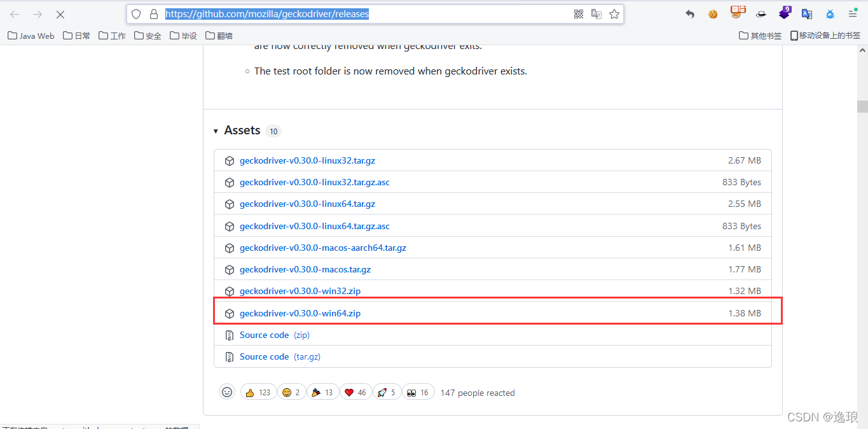Toggle the rocket reaction with 5
The width and height of the screenshot is (868, 429).
(387, 393)
